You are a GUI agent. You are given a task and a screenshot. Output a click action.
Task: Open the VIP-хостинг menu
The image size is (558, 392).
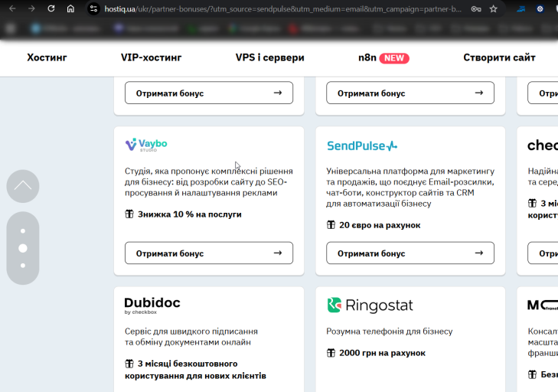(152, 57)
